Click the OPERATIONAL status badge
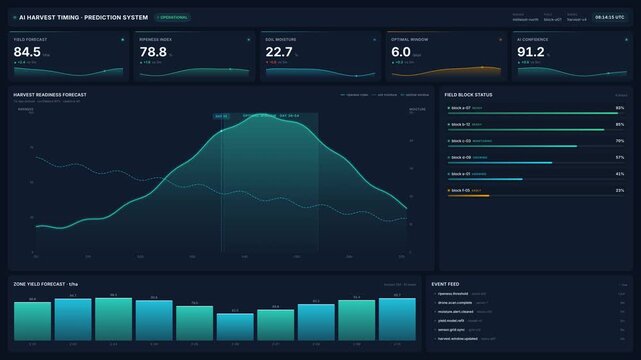This screenshot has width=641, height=360. point(173,18)
